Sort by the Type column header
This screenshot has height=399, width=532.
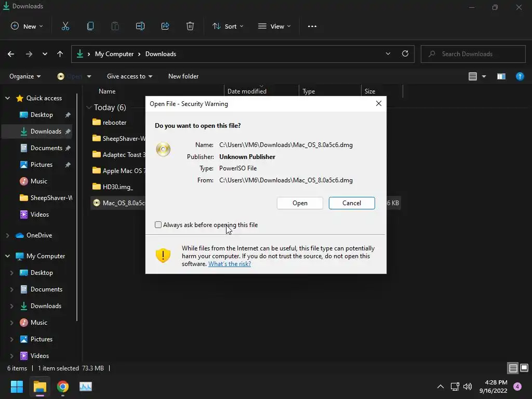click(x=309, y=91)
